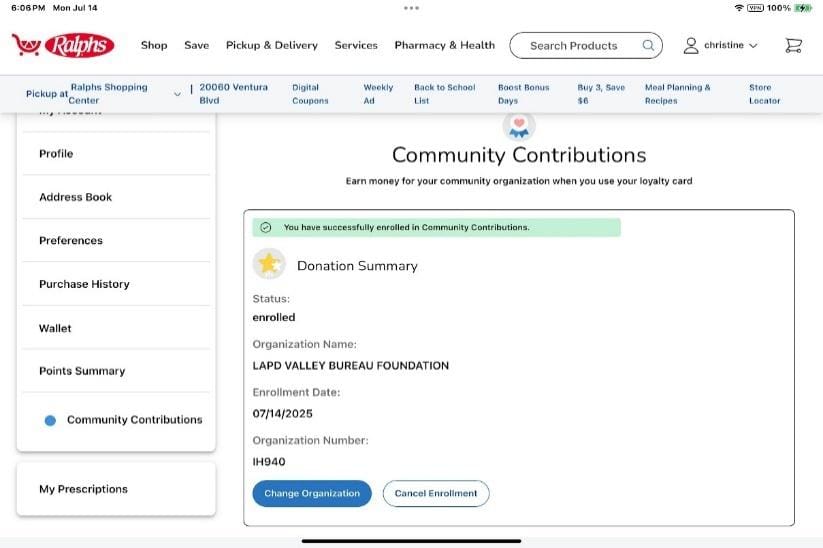Click the Donation Summary heading
Screen dimensions: 823x548
[357, 266]
